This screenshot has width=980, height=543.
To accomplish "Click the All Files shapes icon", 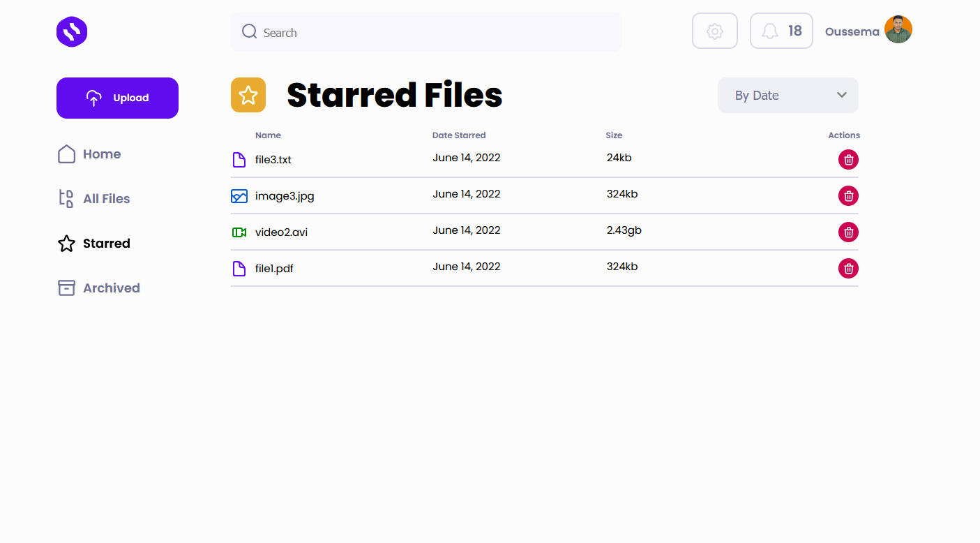I will tap(66, 199).
